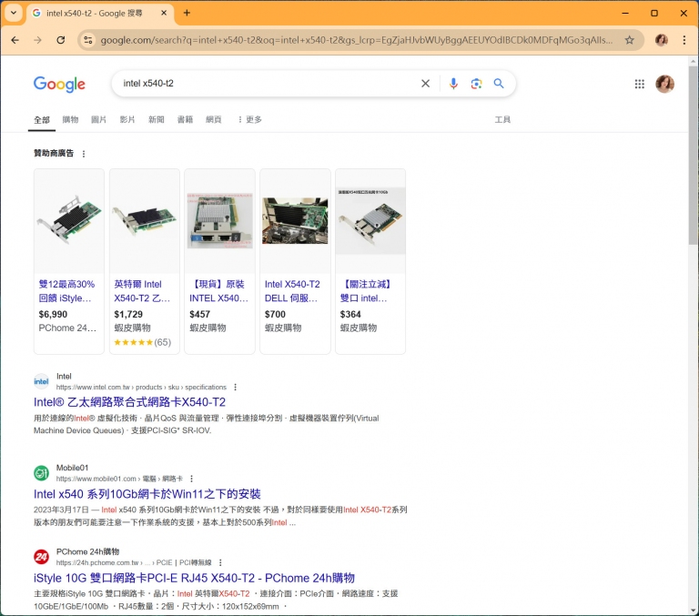Open Intel x540 系列10Gb網卡於Win11 result
The width and height of the screenshot is (699, 616).
point(147,494)
